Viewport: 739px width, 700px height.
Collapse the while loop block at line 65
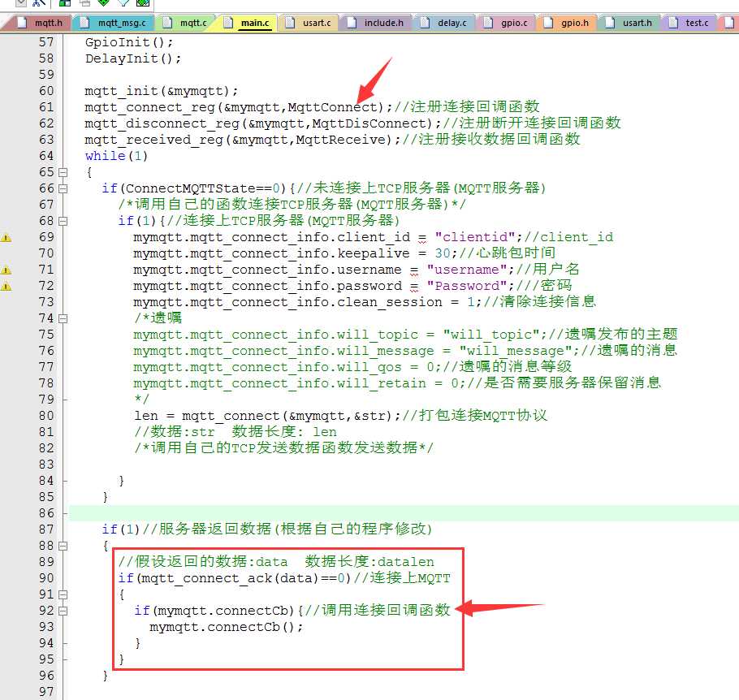pos(63,172)
